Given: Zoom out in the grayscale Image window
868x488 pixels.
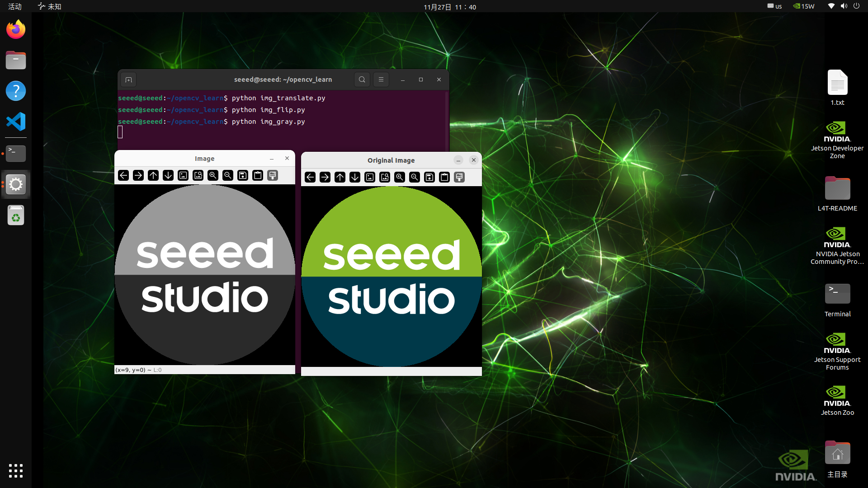Looking at the screenshot, I should [x=228, y=175].
